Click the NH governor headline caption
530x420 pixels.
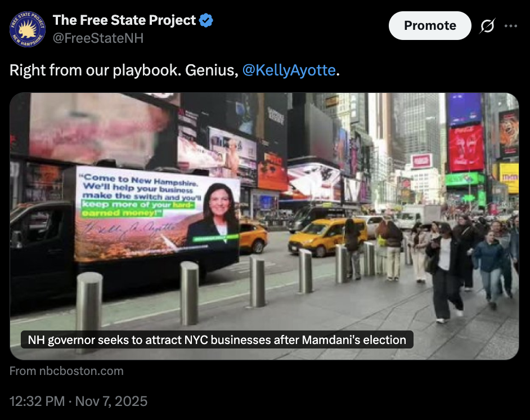pyautogui.click(x=217, y=339)
